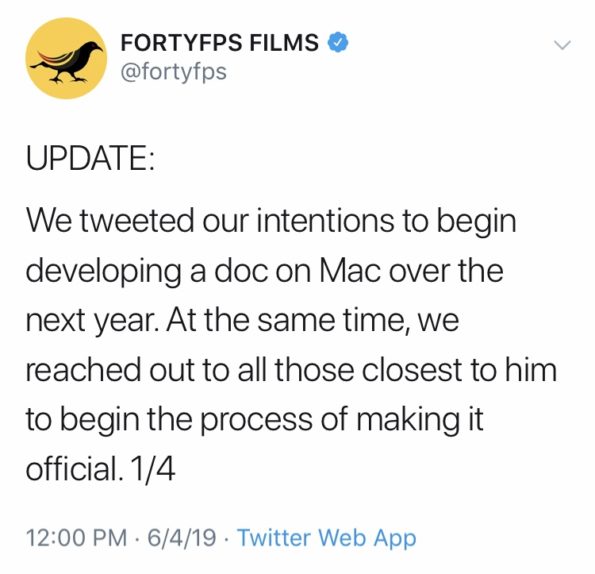This screenshot has height=574, width=595.
Task: Click the blue verified checkmark badge
Action: (338, 42)
